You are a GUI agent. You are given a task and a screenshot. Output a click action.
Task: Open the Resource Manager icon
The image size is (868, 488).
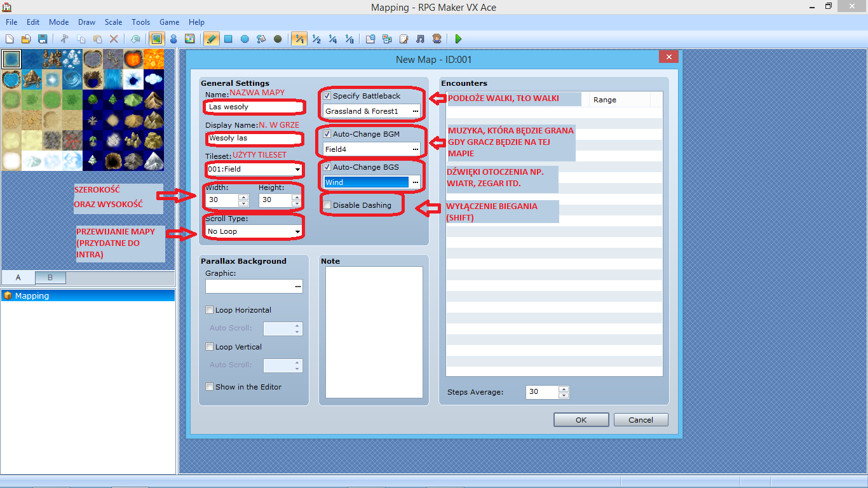point(388,39)
